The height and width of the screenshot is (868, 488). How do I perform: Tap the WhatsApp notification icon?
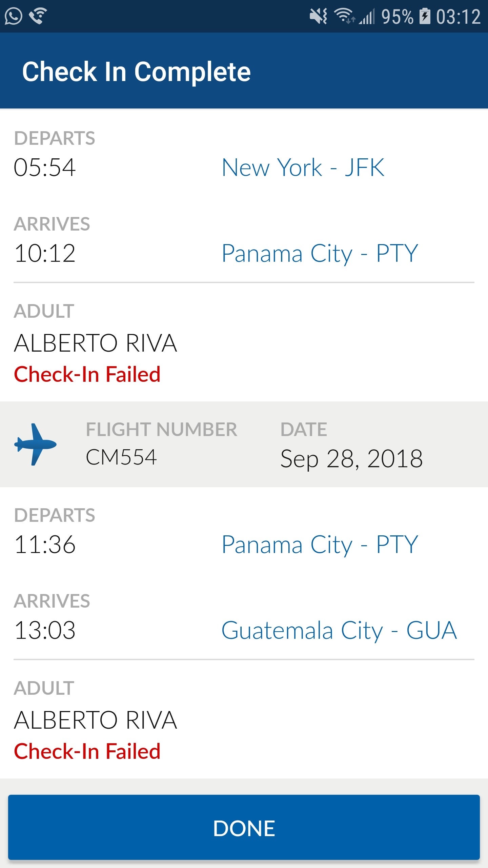[14, 16]
